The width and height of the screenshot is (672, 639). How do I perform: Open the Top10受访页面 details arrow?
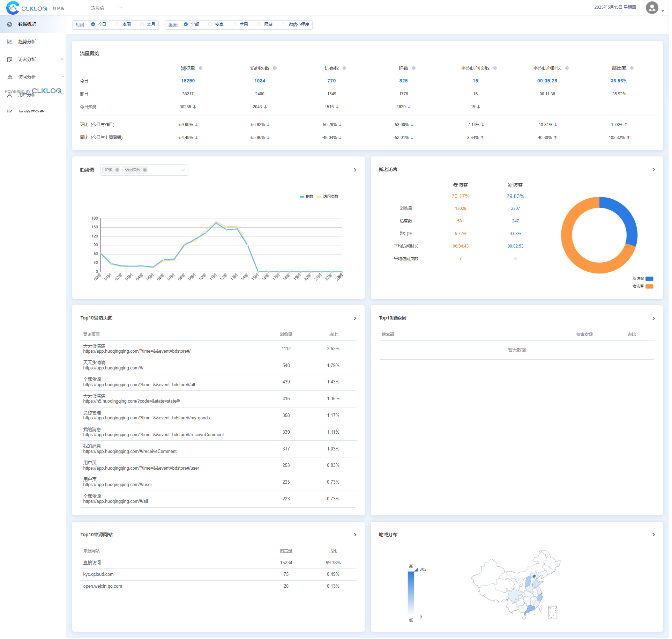click(355, 318)
